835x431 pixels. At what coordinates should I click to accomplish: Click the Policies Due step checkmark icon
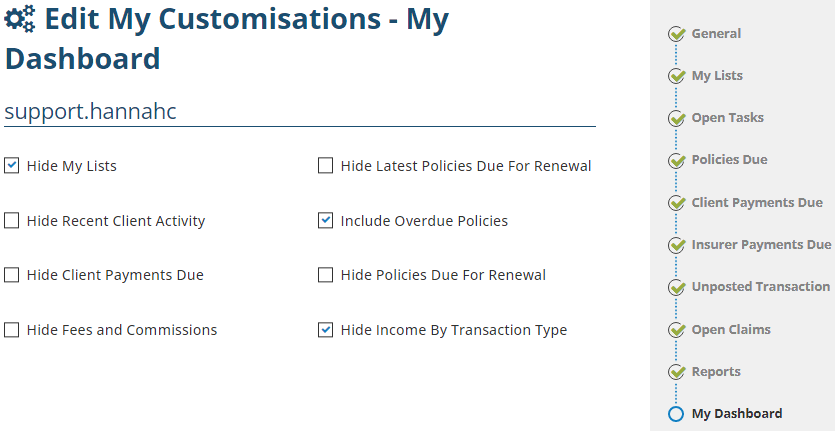676,161
